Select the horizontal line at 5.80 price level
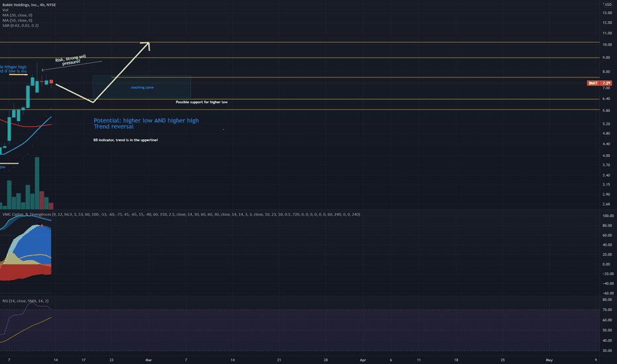617x364 pixels. click(x=299, y=109)
